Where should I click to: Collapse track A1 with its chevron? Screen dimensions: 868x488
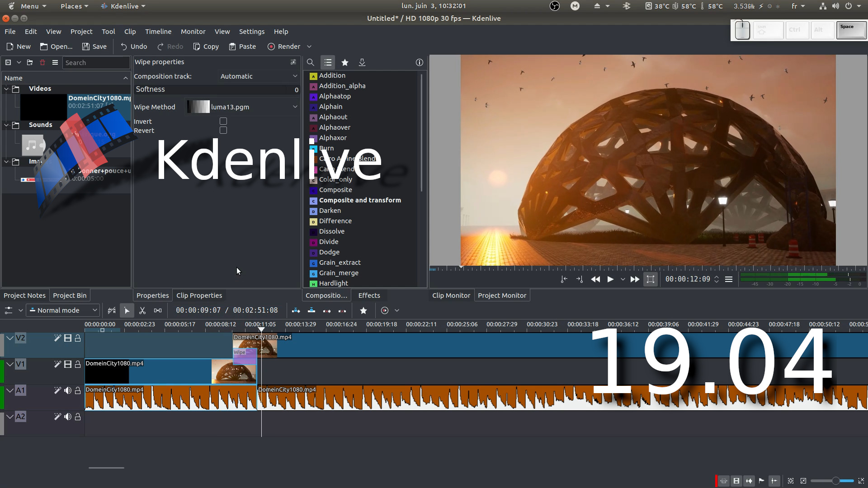pyautogui.click(x=9, y=390)
